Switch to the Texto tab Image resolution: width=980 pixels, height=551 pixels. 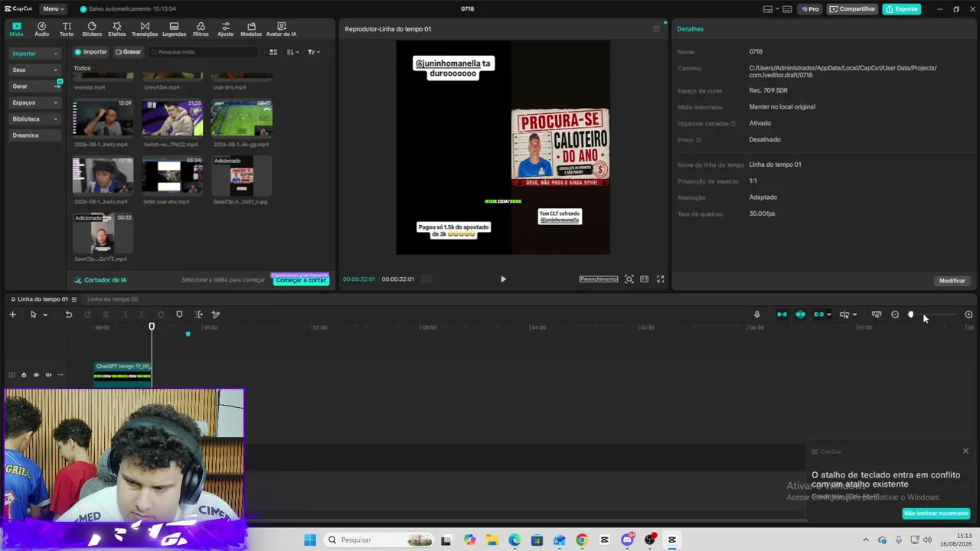click(x=67, y=29)
